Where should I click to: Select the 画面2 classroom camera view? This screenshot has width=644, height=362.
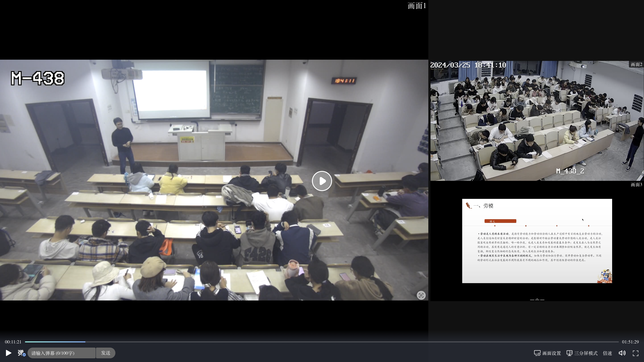pos(537,121)
